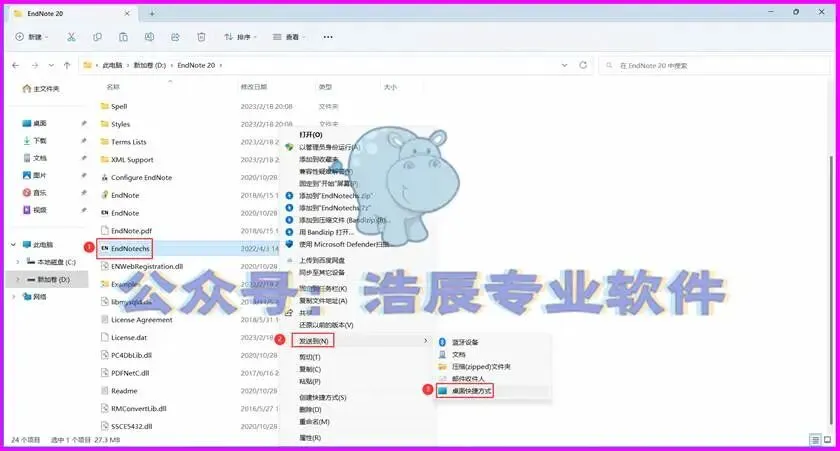
Task: Sort by the 修改日期 column header
Action: 254,87
